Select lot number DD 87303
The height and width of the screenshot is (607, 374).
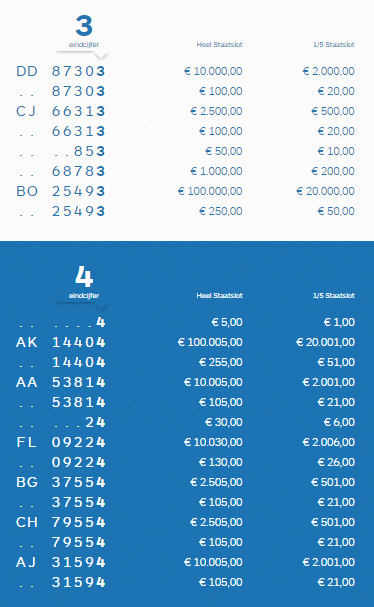pyautogui.click(x=61, y=71)
